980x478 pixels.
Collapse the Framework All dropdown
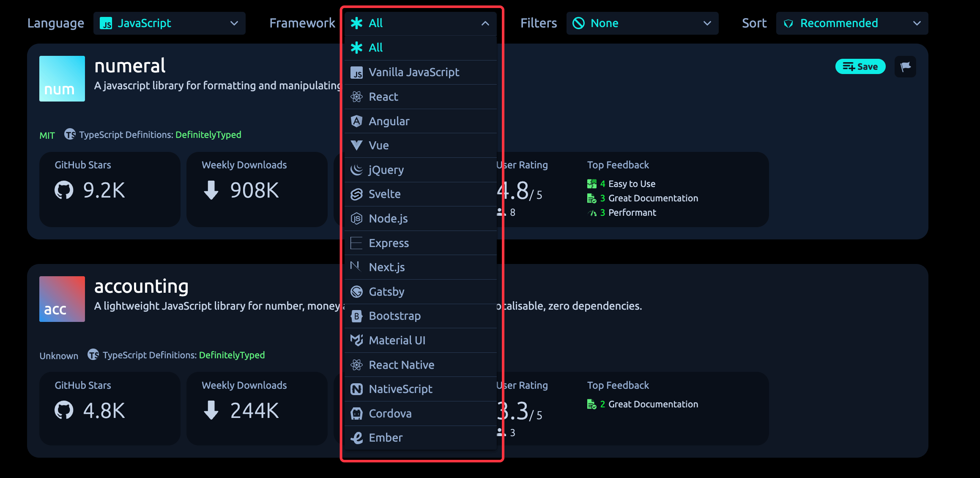pyautogui.click(x=420, y=23)
